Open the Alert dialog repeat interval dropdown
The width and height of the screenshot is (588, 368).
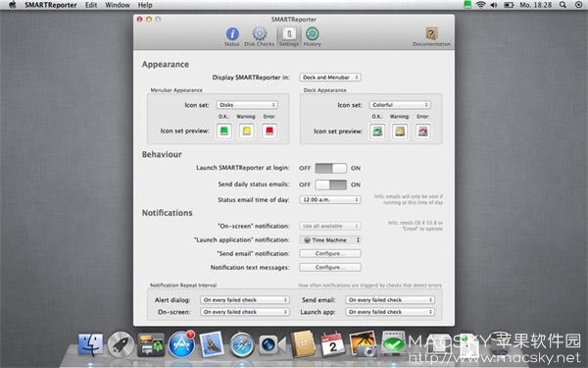coord(245,300)
